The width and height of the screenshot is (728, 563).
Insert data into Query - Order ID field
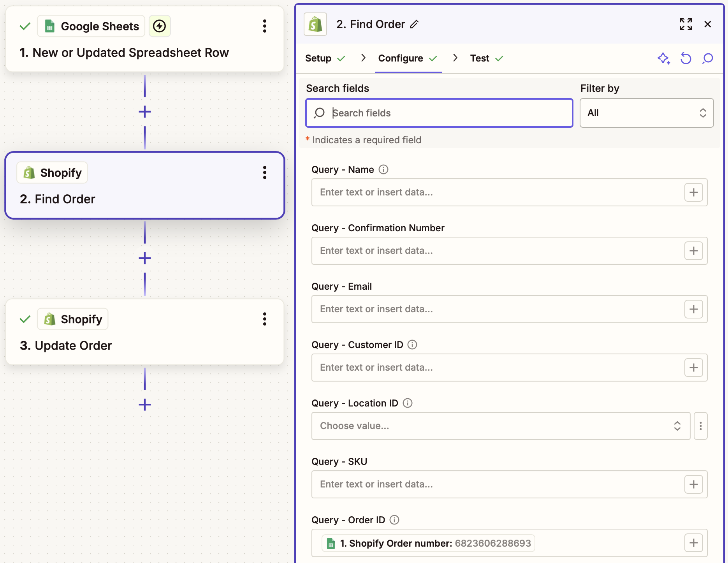tap(694, 543)
